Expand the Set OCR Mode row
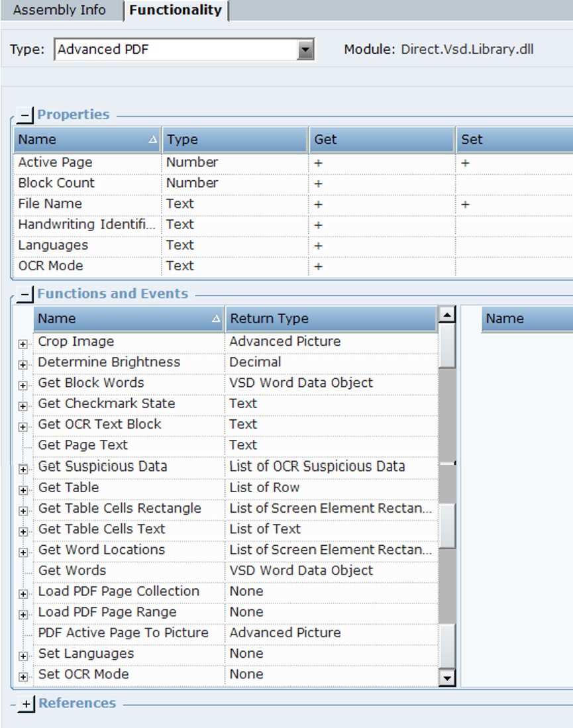This screenshot has width=573, height=728. 23,676
